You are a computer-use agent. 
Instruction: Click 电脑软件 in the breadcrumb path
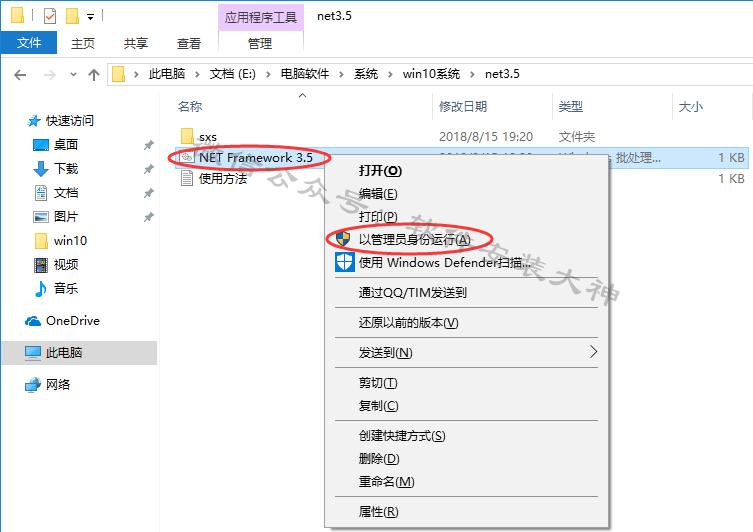(305, 74)
